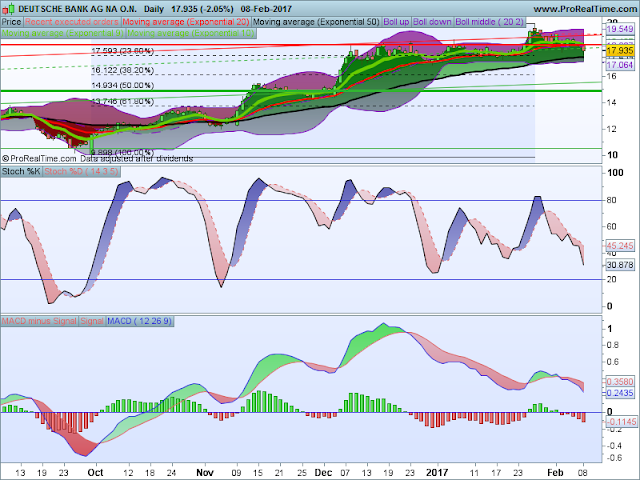
Task: Click the www.ProRealTime.com link in the header
Action: coord(586,9)
